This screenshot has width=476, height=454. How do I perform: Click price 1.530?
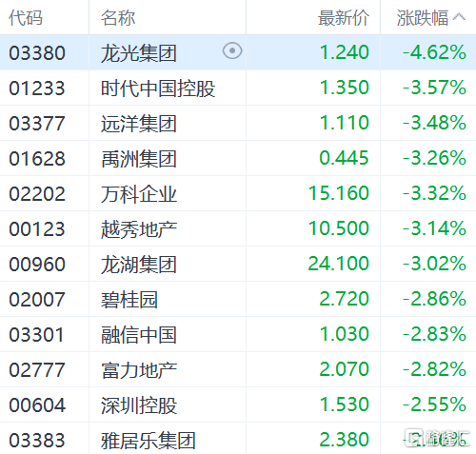pyautogui.click(x=345, y=405)
